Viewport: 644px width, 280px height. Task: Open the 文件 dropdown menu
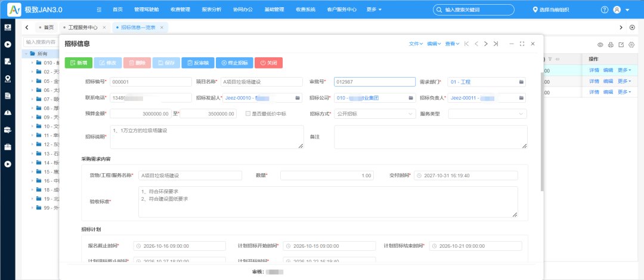click(x=416, y=44)
